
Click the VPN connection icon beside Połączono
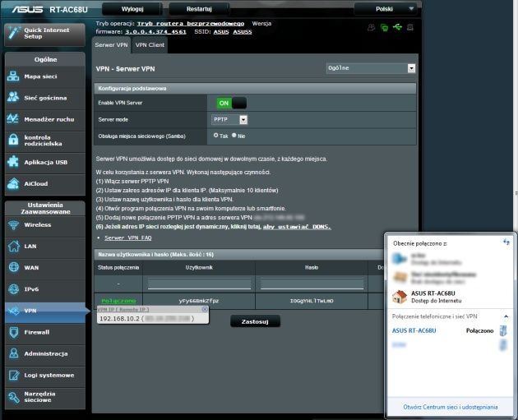[503, 330]
